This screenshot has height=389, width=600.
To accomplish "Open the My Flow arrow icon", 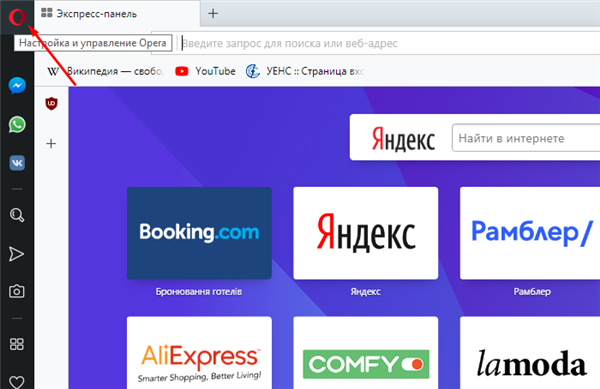I will pyautogui.click(x=16, y=254).
